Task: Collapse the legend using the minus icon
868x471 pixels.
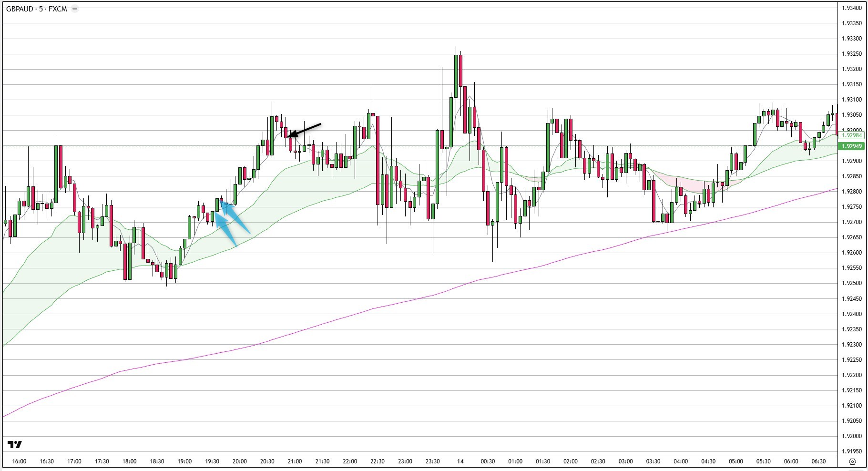Action: click(74, 8)
